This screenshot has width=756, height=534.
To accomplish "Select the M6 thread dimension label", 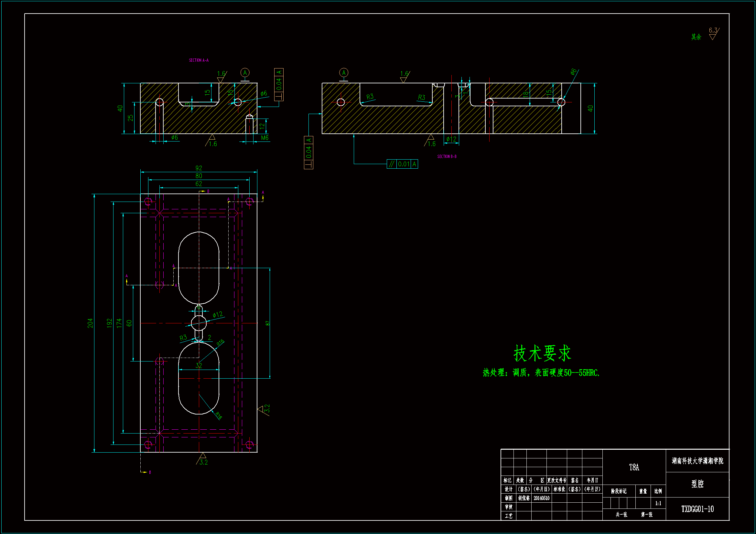I will [x=265, y=138].
